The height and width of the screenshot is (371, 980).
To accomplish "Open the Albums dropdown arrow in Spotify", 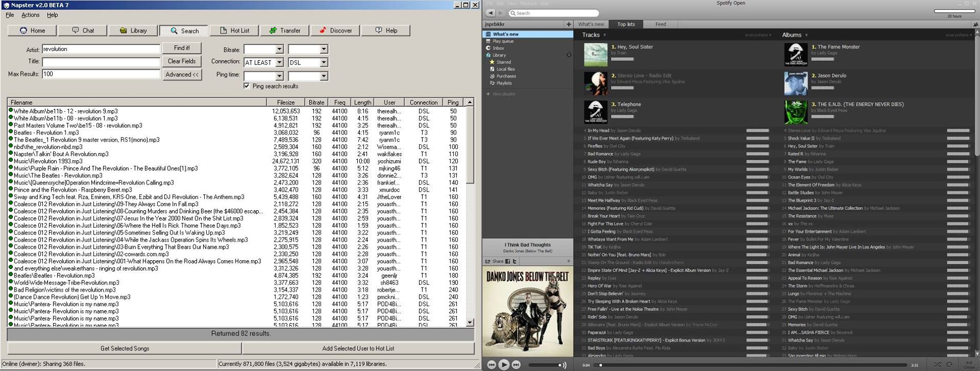I will pyautogui.click(x=806, y=36).
